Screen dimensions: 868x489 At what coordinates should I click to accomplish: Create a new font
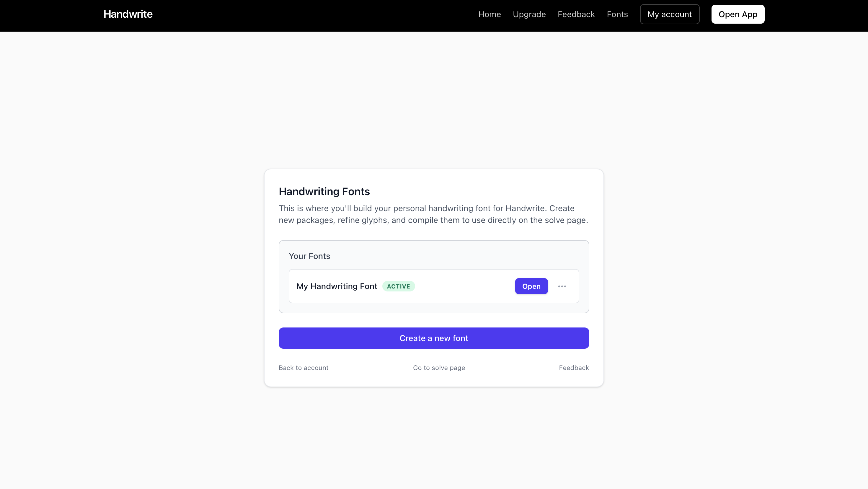pyautogui.click(x=434, y=338)
